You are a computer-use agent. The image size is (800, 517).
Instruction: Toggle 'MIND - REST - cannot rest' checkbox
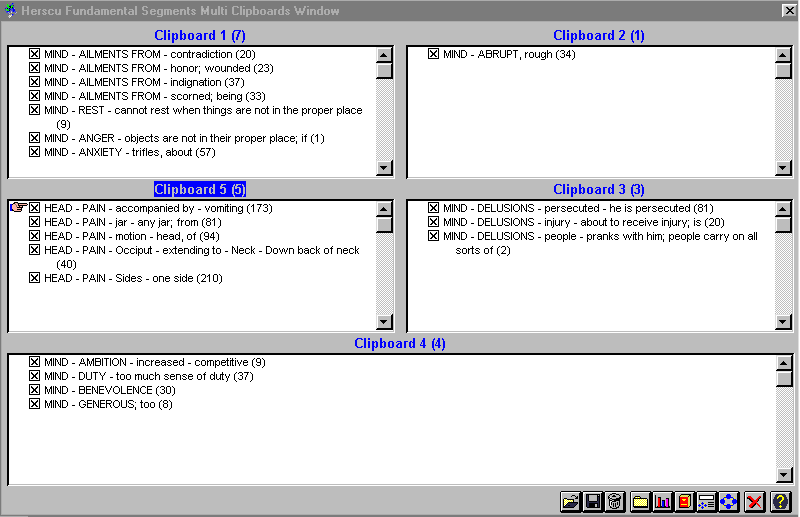coord(34,110)
